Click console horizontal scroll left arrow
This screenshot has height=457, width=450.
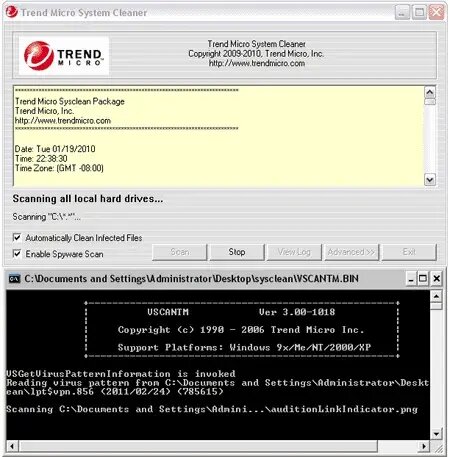coord(12,446)
